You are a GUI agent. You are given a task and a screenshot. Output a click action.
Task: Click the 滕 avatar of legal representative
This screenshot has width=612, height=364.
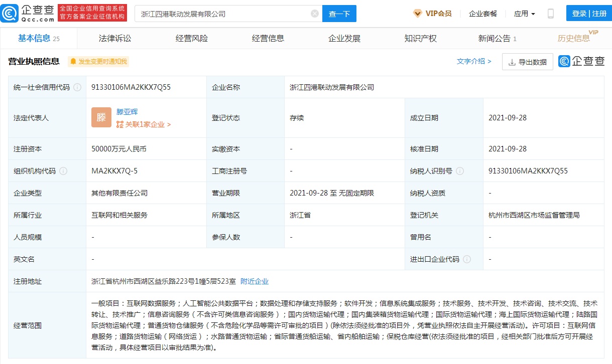tap(101, 118)
